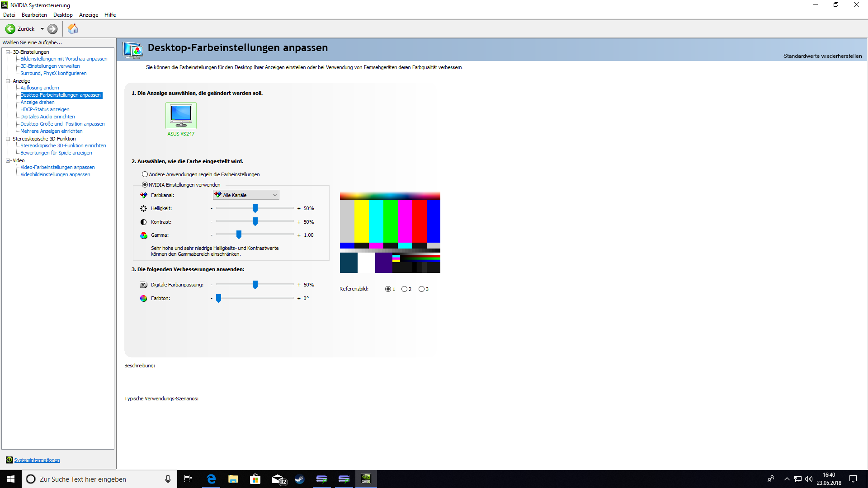868x488 pixels.
Task: Click the Farbkanal color channel icon
Action: point(144,195)
